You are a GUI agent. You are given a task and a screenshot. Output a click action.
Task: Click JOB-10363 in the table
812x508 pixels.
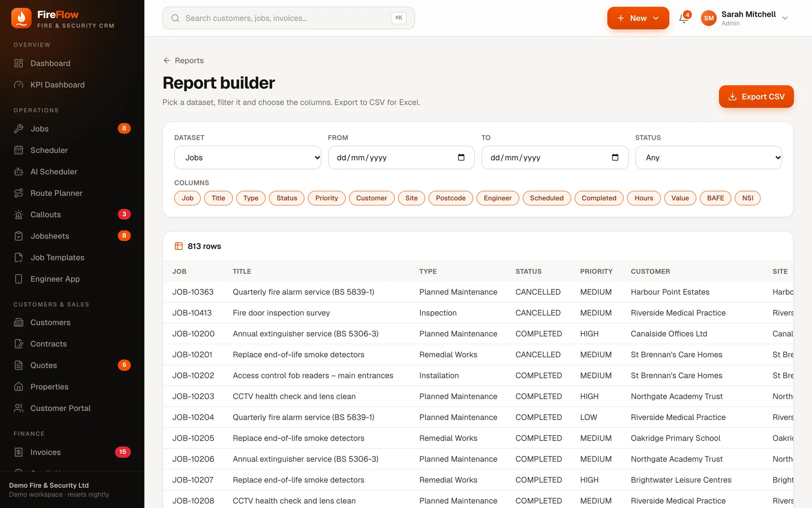(x=193, y=292)
